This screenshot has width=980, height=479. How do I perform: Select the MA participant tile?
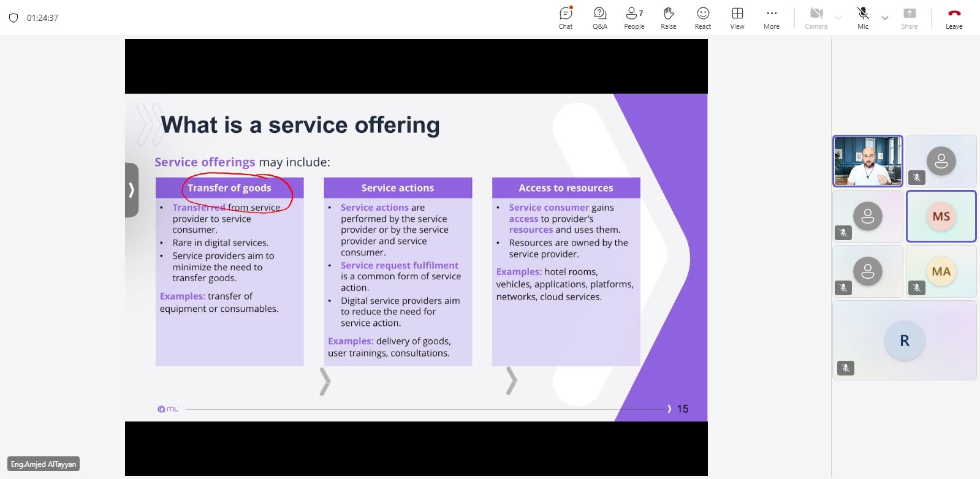point(941,271)
